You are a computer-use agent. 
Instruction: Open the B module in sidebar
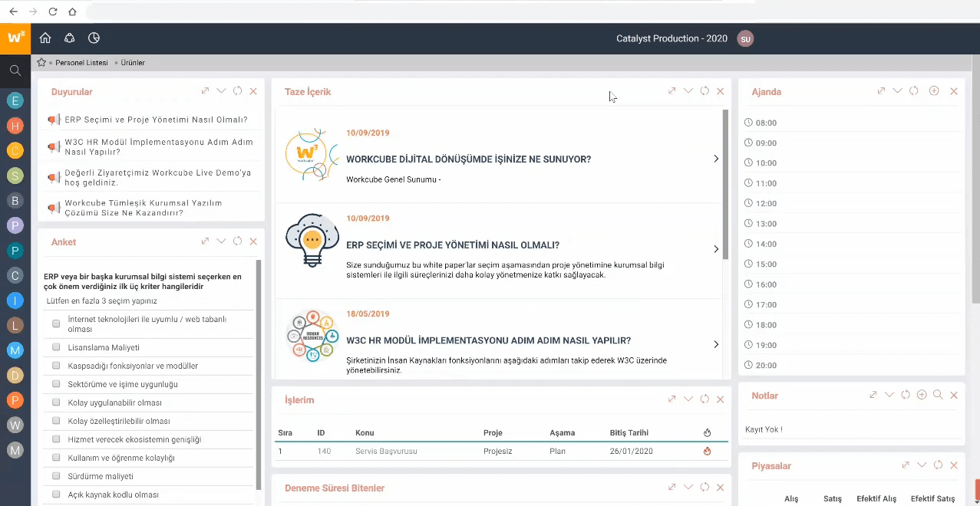tap(15, 201)
